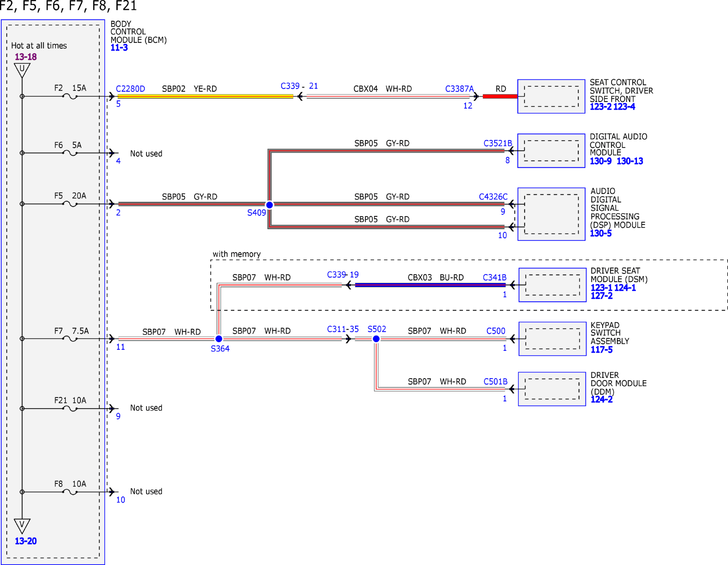Click the red RD wire segment

(500, 96)
